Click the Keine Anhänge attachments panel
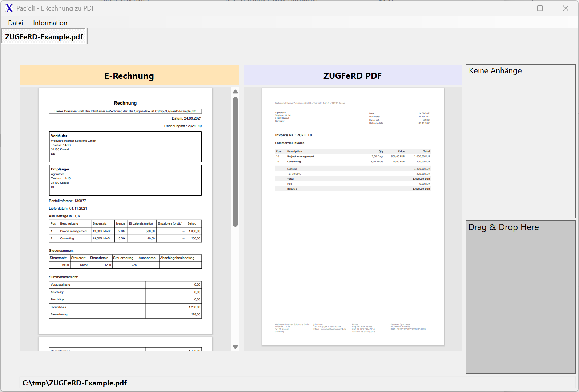 520,141
